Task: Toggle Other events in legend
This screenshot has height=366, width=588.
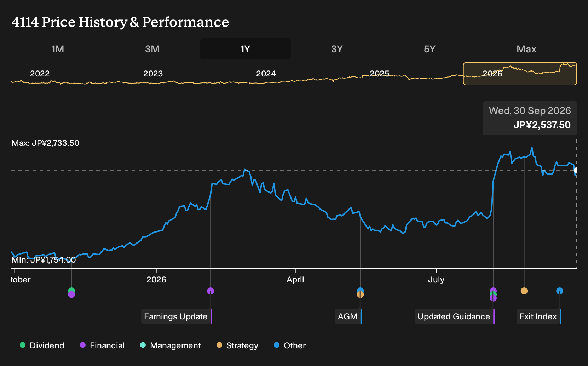Action: (x=290, y=345)
